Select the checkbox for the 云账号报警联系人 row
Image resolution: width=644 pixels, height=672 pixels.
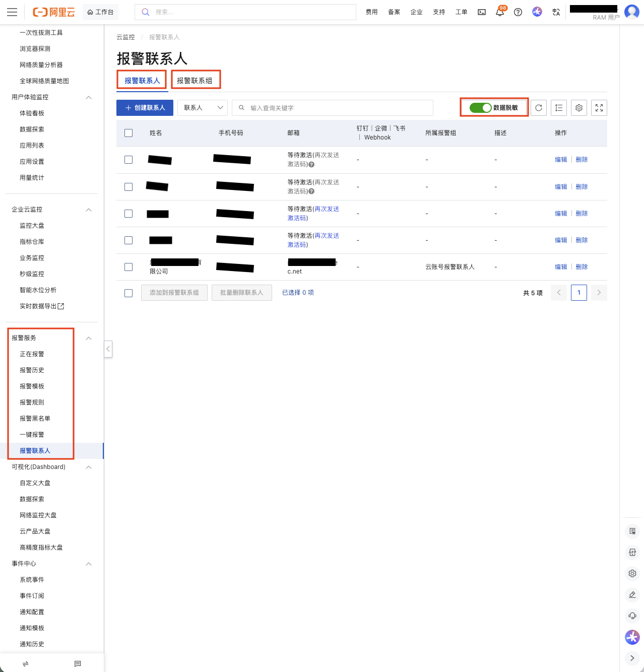click(x=128, y=267)
